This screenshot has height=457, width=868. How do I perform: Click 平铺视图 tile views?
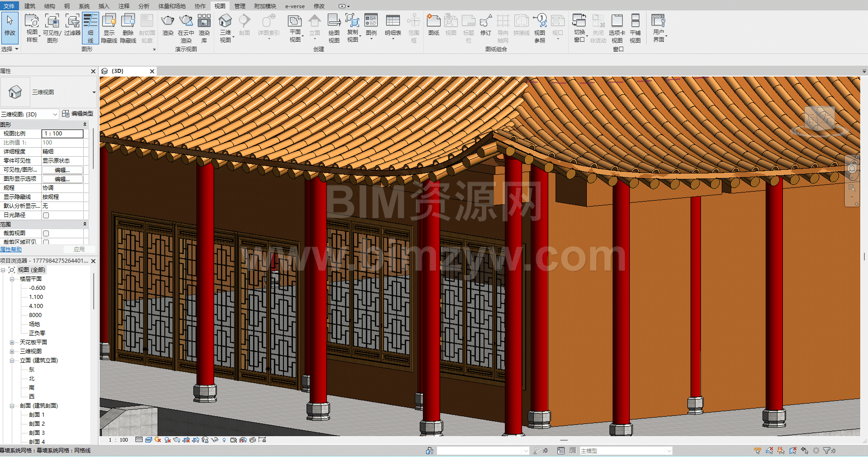click(x=635, y=28)
